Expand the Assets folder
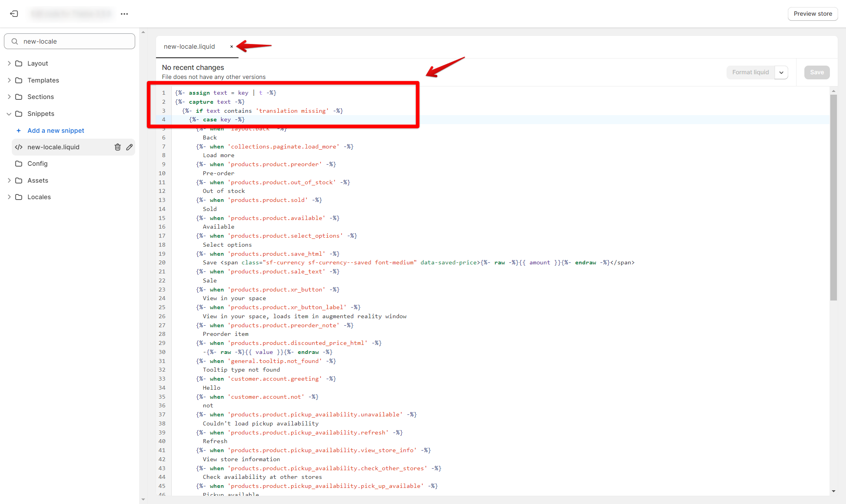The image size is (846, 504). tap(9, 180)
